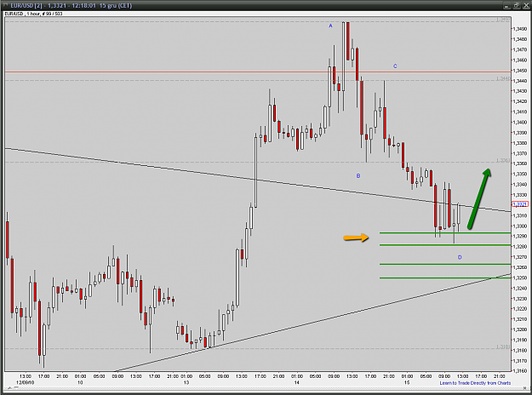Click the 1,3490 price axis label
Screen dimensions: 532x395
pos(520,29)
